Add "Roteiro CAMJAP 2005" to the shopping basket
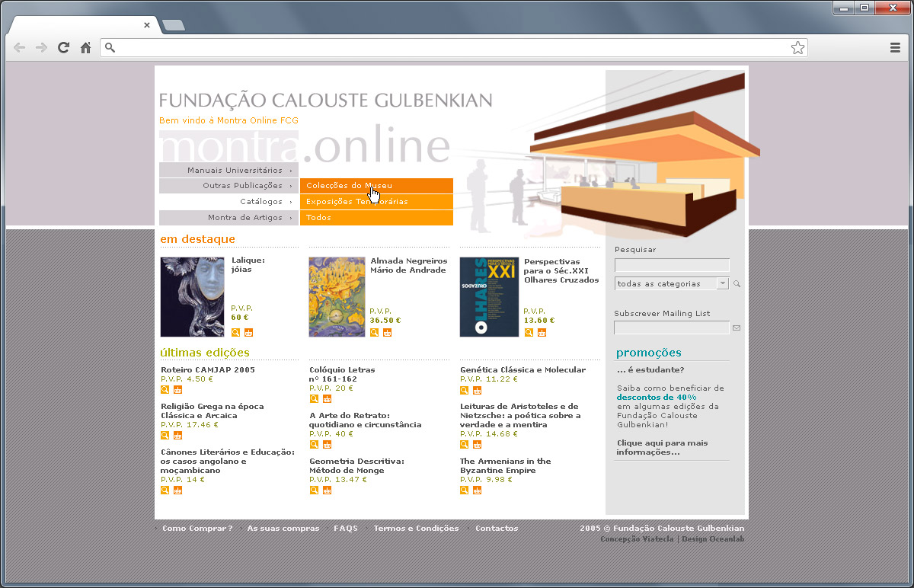The height and width of the screenshot is (588, 914). click(x=177, y=389)
